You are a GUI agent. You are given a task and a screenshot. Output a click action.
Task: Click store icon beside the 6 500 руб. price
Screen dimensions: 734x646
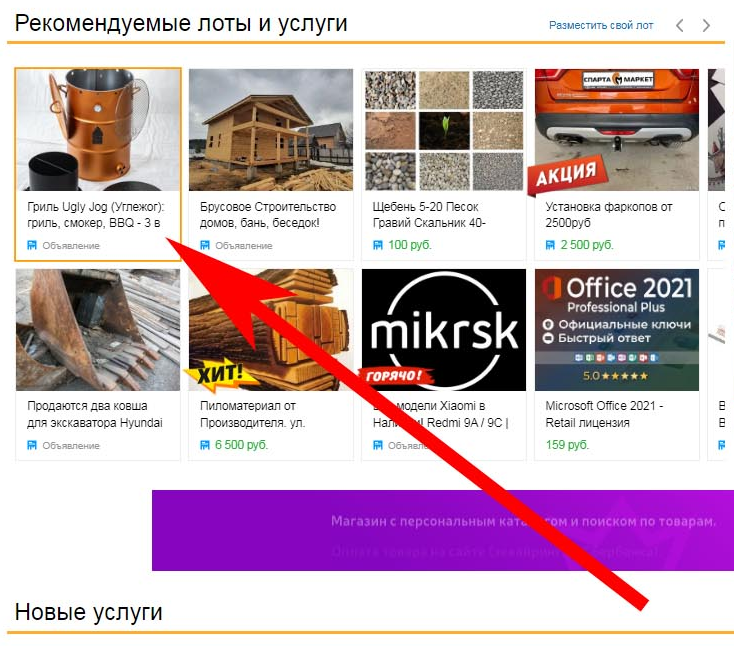[205, 445]
